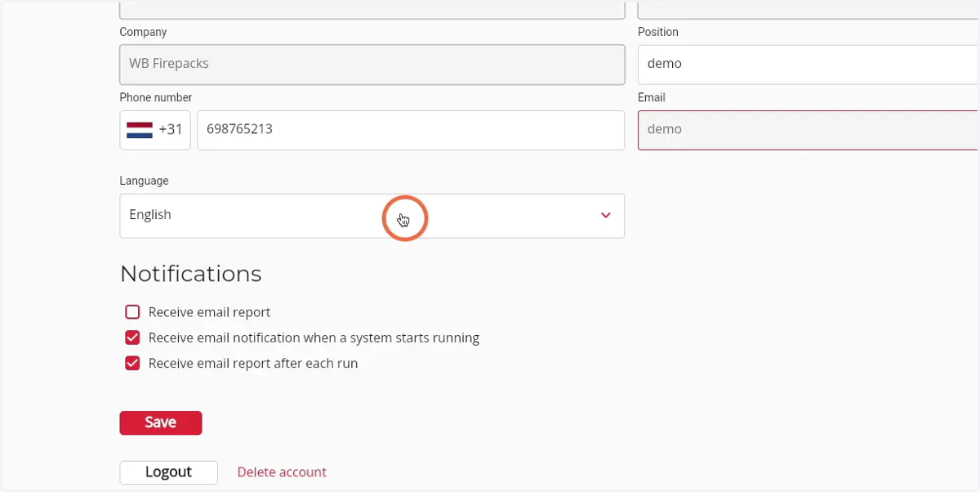Viewport: 980px width, 492px height.
Task: Click the Company label
Action: click(x=143, y=32)
